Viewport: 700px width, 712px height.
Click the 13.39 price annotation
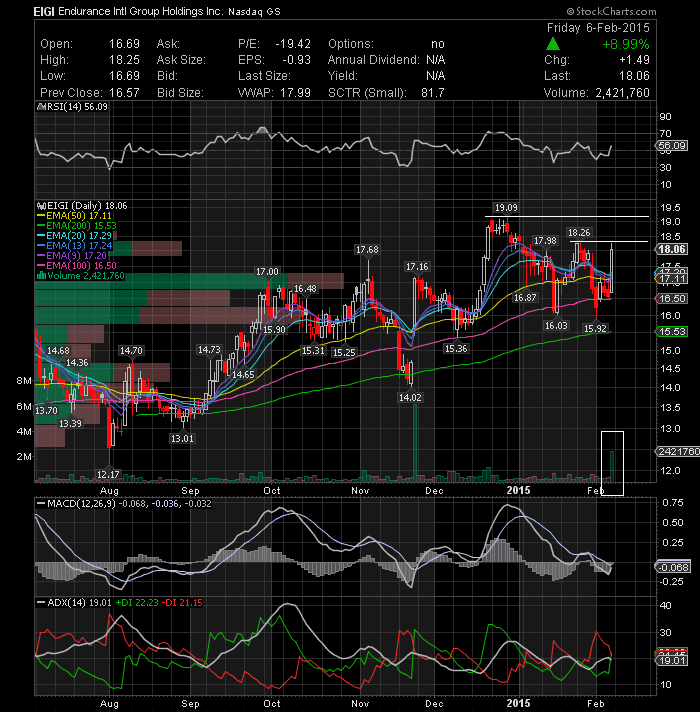point(70,424)
